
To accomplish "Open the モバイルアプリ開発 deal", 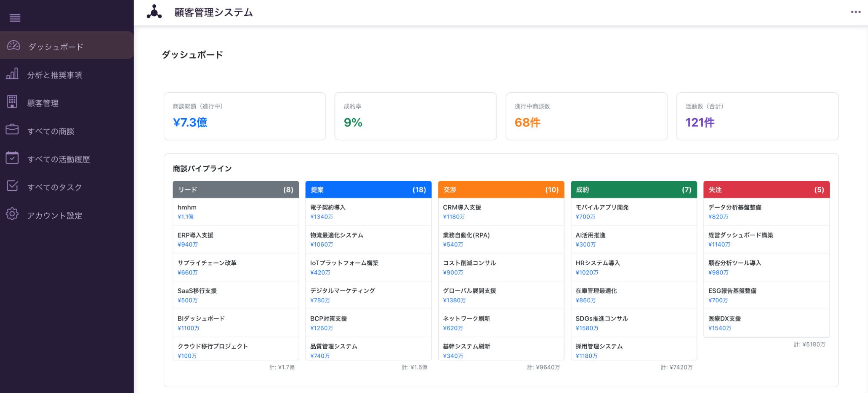I will coord(634,212).
